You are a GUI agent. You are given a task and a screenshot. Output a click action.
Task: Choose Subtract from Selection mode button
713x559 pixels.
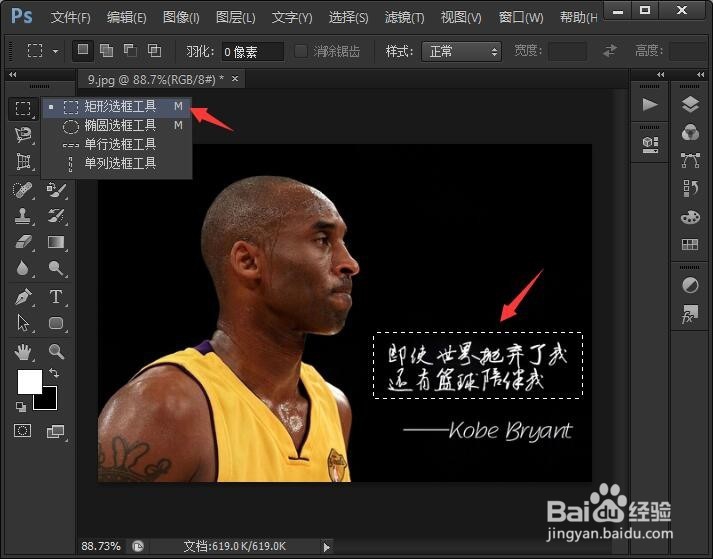130,50
